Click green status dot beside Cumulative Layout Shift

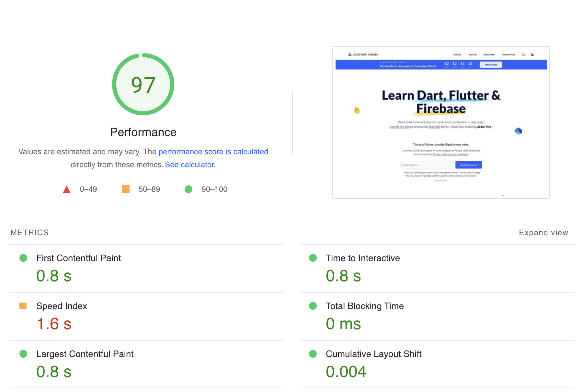click(313, 354)
